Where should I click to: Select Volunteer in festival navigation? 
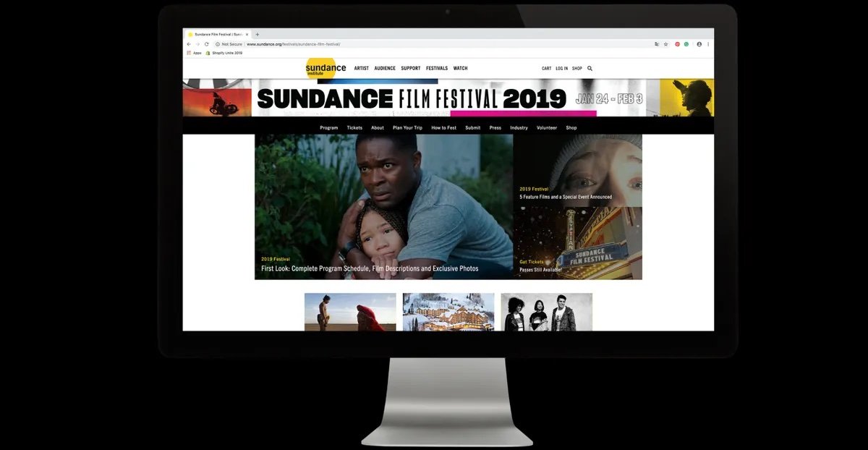pos(547,128)
